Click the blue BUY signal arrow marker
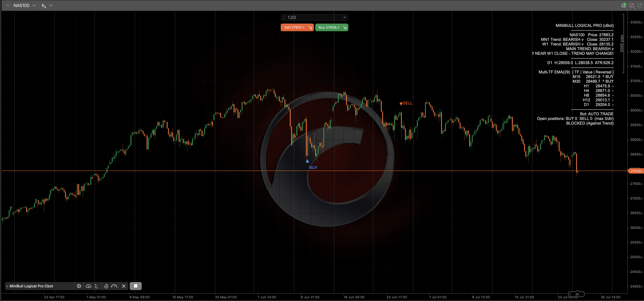644x301 pixels. 308,161
